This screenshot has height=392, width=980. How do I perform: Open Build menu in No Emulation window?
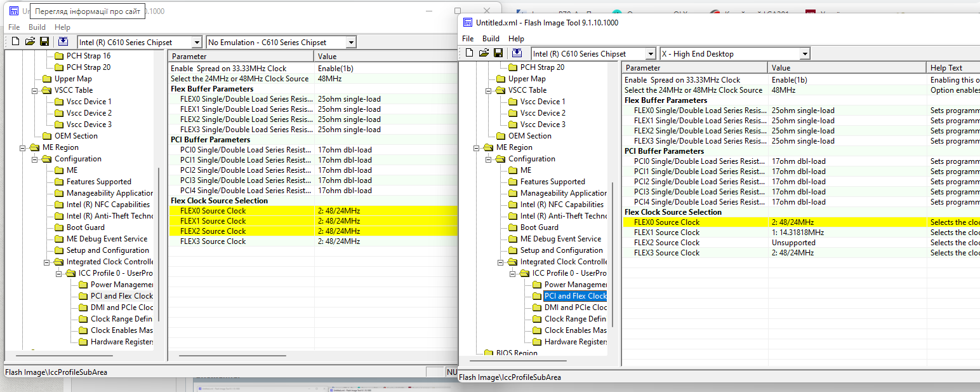click(x=37, y=27)
